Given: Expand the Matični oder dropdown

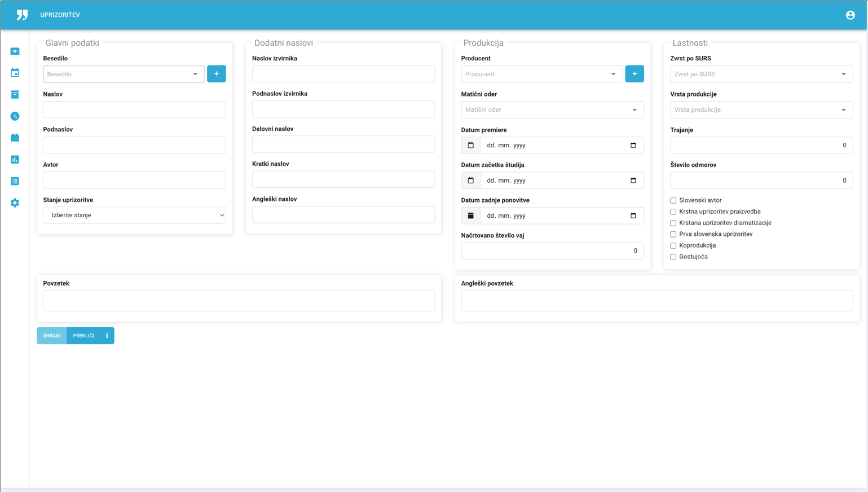Looking at the screenshot, I should (x=552, y=110).
